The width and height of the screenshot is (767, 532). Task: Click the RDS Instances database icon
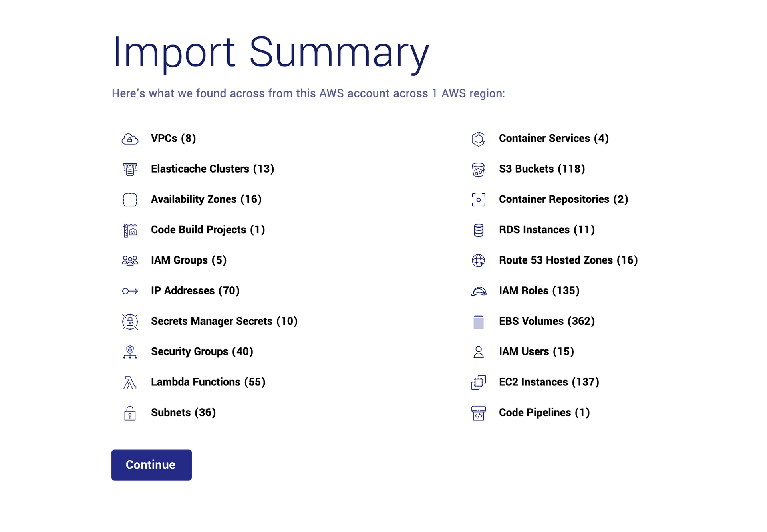(478, 230)
